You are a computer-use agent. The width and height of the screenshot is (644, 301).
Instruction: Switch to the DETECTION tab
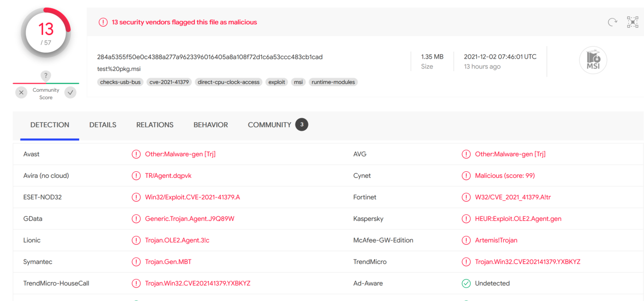(50, 125)
